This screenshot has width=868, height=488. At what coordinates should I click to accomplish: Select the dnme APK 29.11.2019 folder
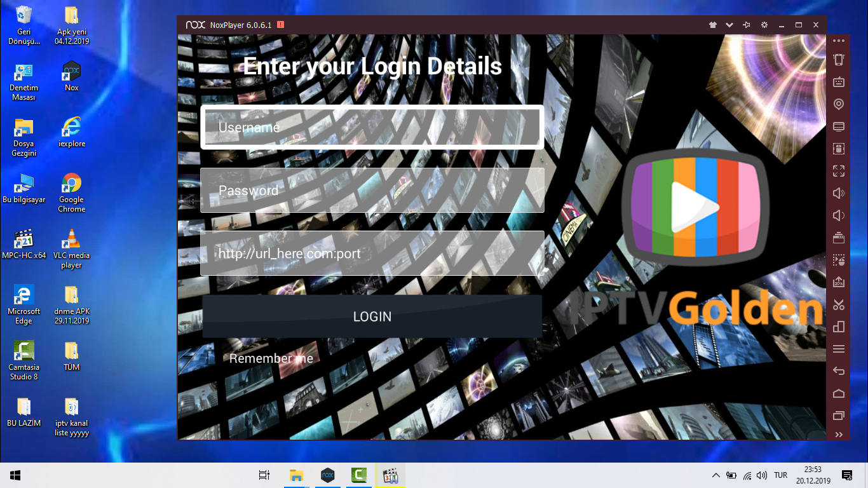(x=72, y=306)
